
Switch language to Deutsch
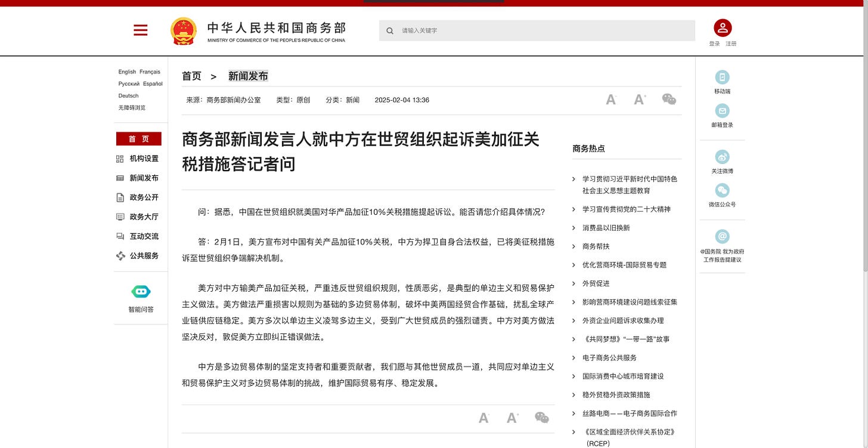click(x=128, y=95)
